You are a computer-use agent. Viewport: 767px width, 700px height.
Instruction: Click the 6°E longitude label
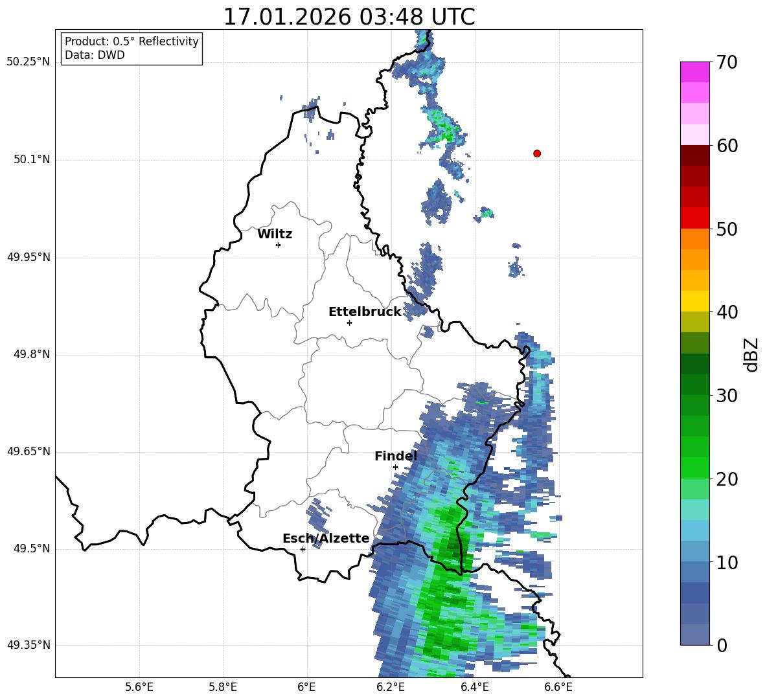pos(306,688)
